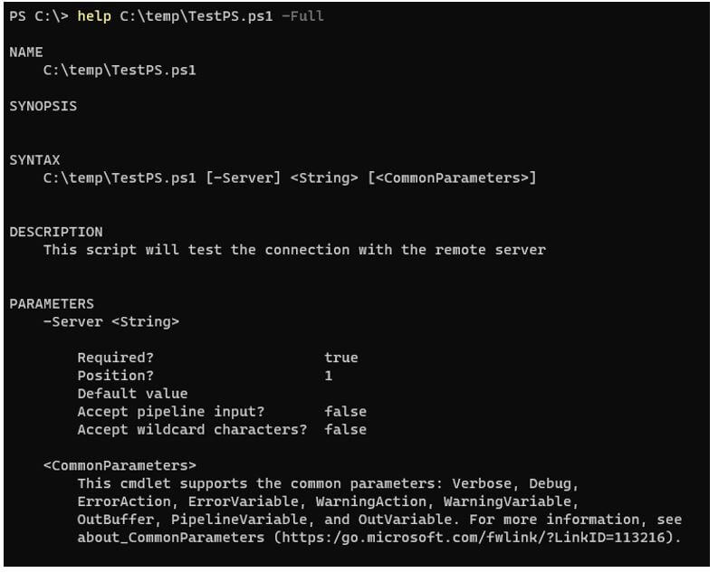Click the true value beside Required?
Screen dimensions: 728x573
pos(341,358)
